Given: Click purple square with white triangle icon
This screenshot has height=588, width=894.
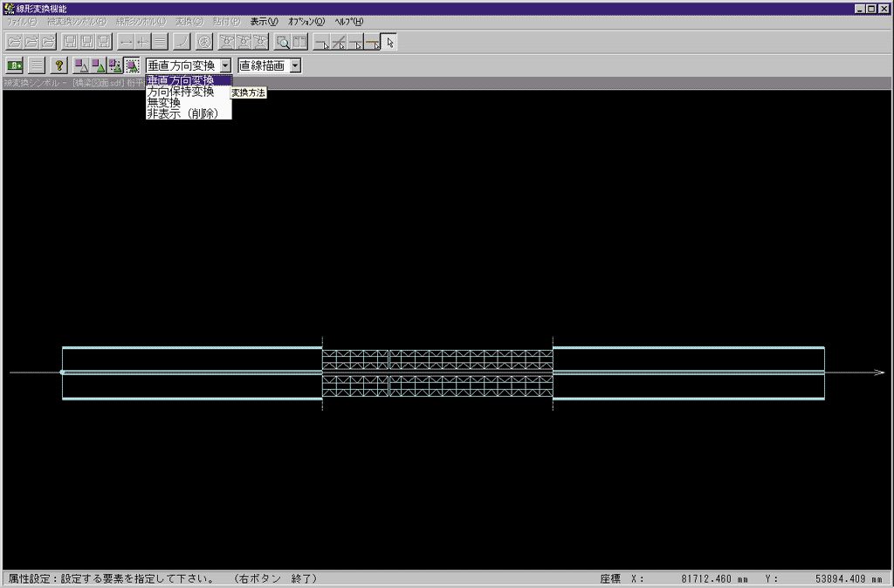Looking at the screenshot, I should click(x=81, y=65).
